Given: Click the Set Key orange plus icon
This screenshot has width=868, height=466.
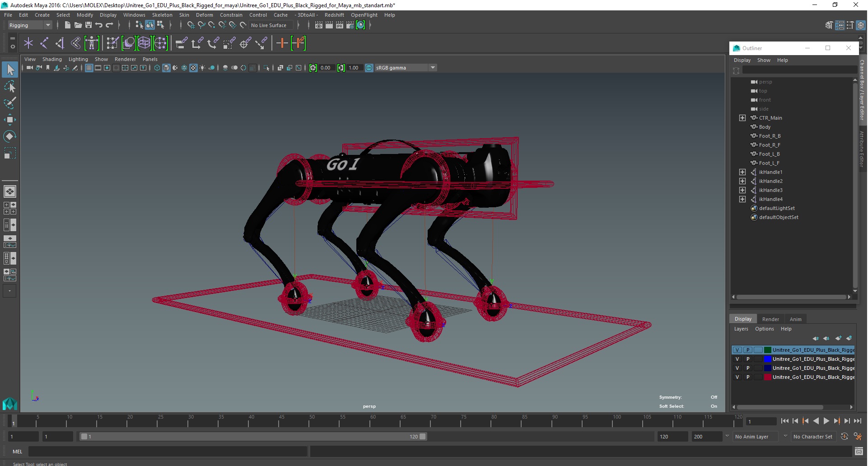Looking at the screenshot, I should (282, 43).
